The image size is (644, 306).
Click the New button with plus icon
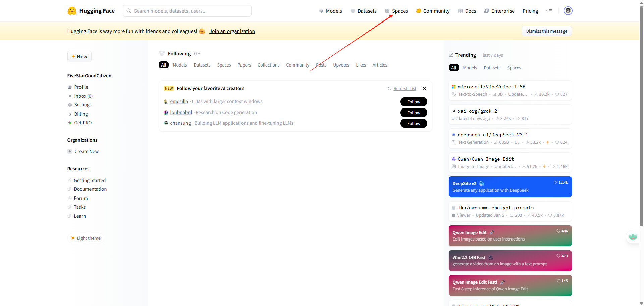pos(79,56)
